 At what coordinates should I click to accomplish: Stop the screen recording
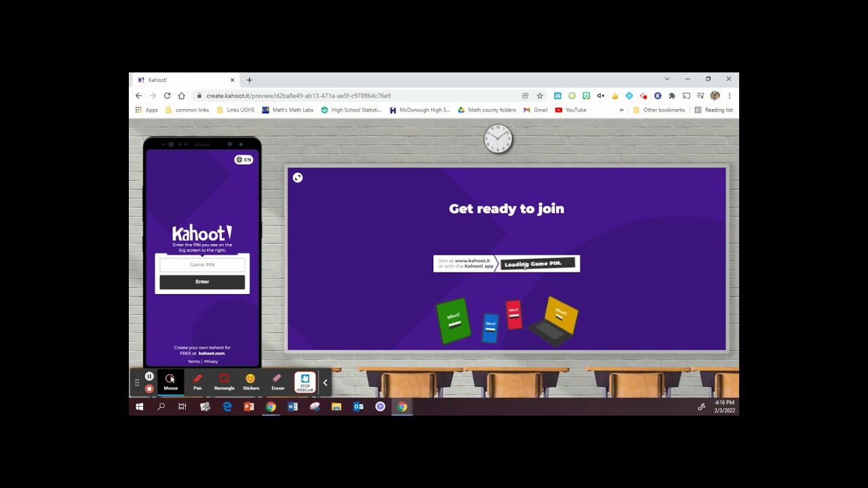coord(149,388)
